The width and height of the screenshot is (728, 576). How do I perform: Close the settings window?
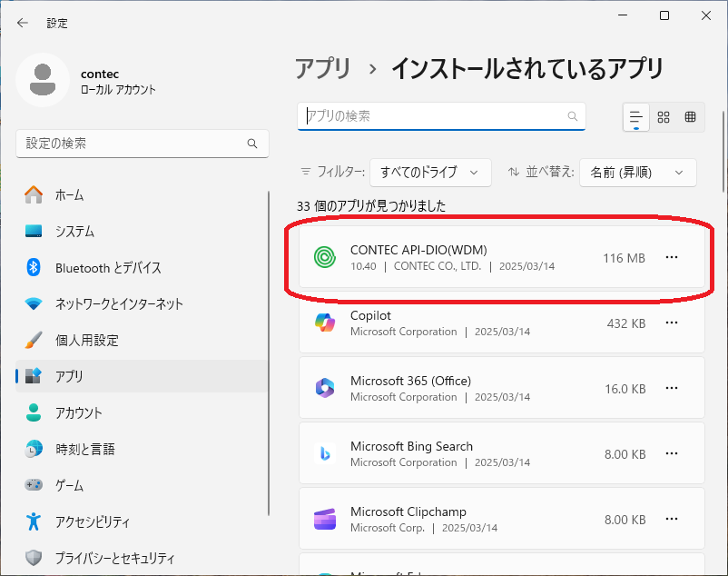click(x=706, y=15)
